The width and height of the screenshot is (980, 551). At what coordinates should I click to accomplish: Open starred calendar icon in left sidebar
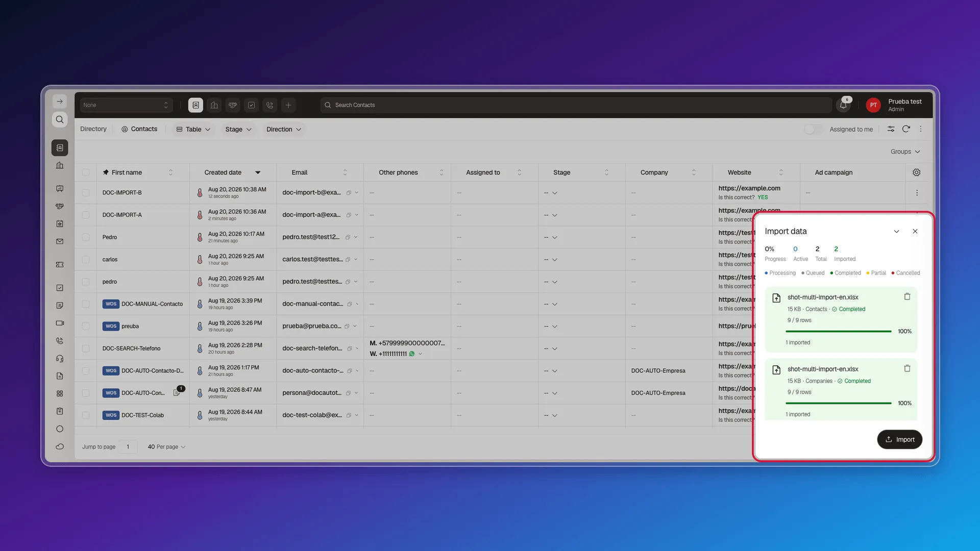[x=60, y=223]
